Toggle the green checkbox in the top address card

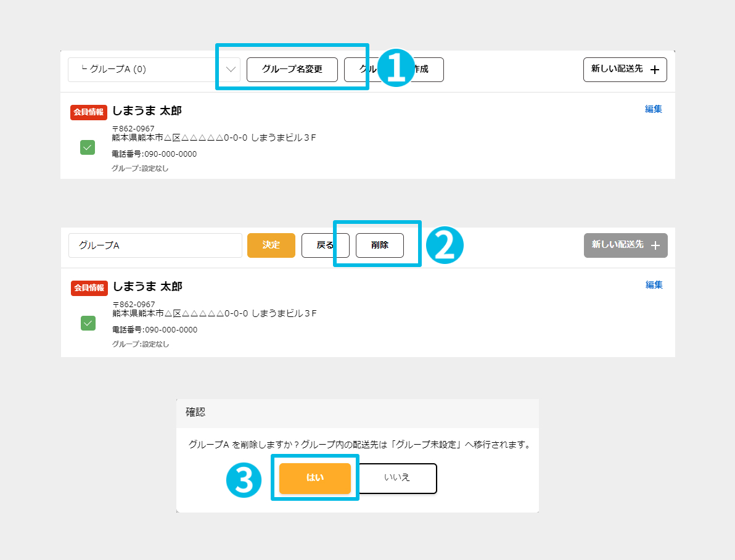[x=88, y=147]
